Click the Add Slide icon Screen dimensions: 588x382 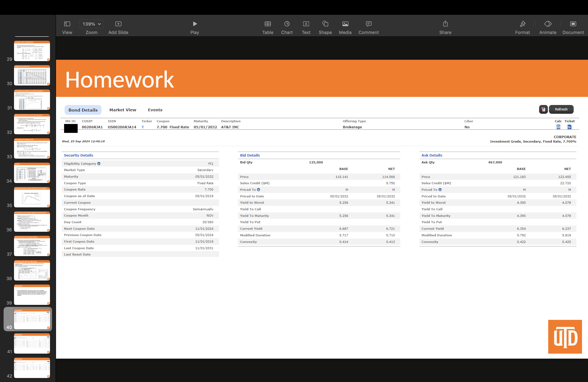pos(118,24)
